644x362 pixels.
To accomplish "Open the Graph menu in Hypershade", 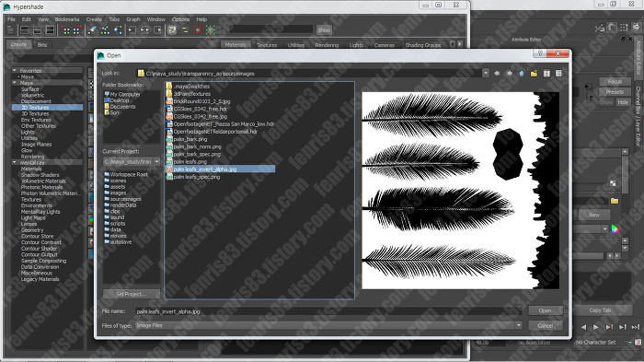I will (133, 19).
